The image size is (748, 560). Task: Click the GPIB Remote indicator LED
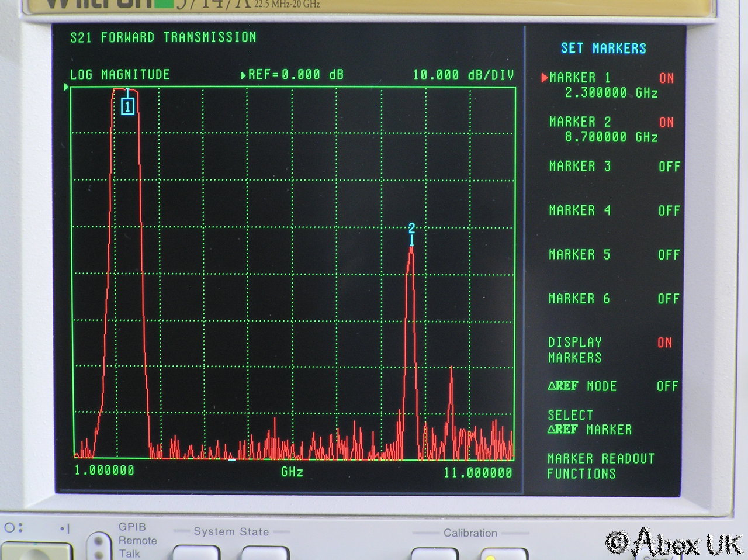pos(99,541)
